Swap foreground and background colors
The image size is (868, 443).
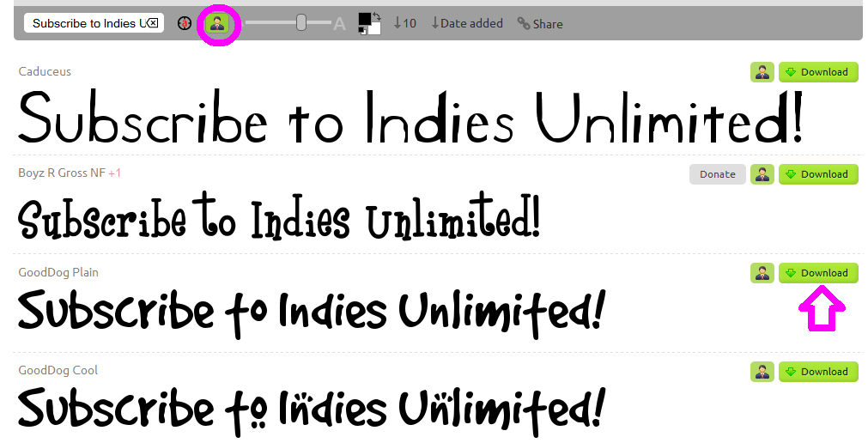click(x=377, y=16)
